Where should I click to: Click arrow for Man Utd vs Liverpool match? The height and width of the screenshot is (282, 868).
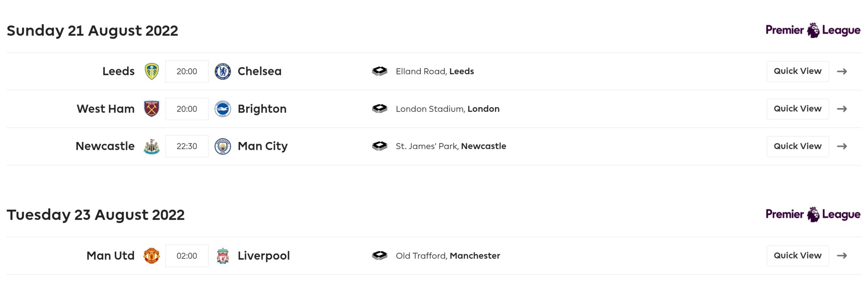pos(842,256)
